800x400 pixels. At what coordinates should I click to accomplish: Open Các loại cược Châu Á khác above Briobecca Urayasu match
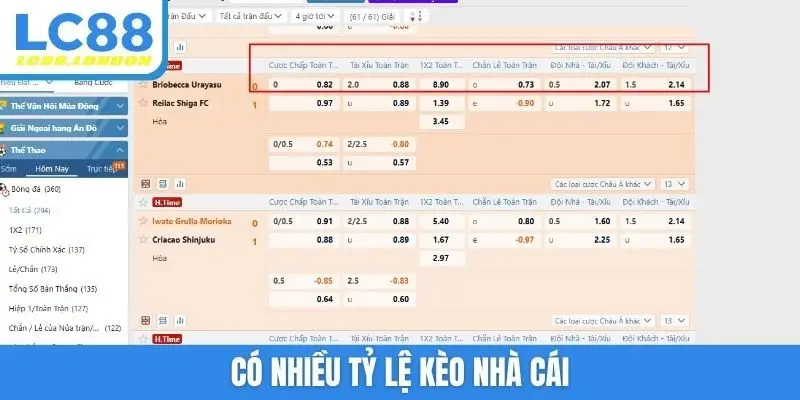(x=603, y=47)
